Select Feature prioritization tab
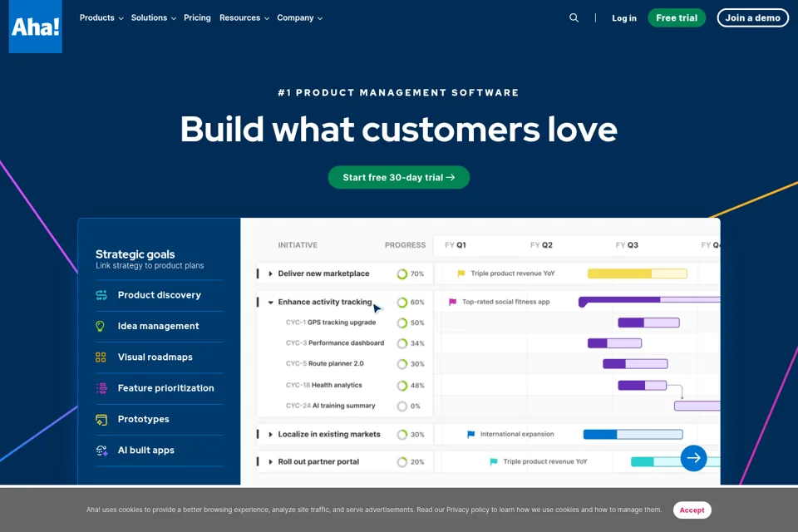Image resolution: width=798 pixels, height=532 pixels. [159, 388]
